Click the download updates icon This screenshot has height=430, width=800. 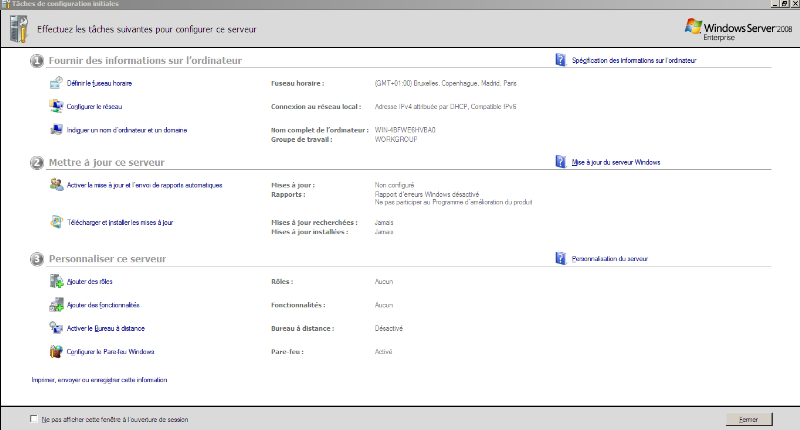pos(56,222)
